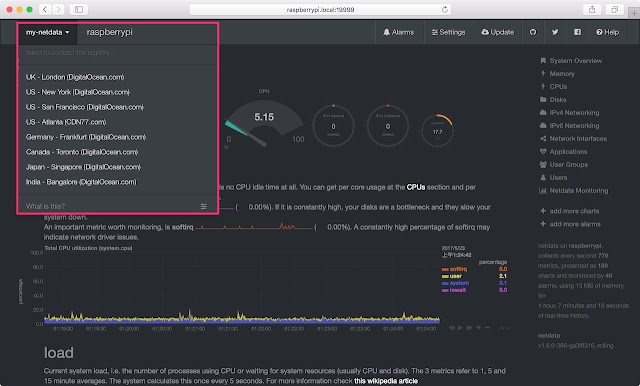Select India - Bangalore server

[x=81, y=182]
